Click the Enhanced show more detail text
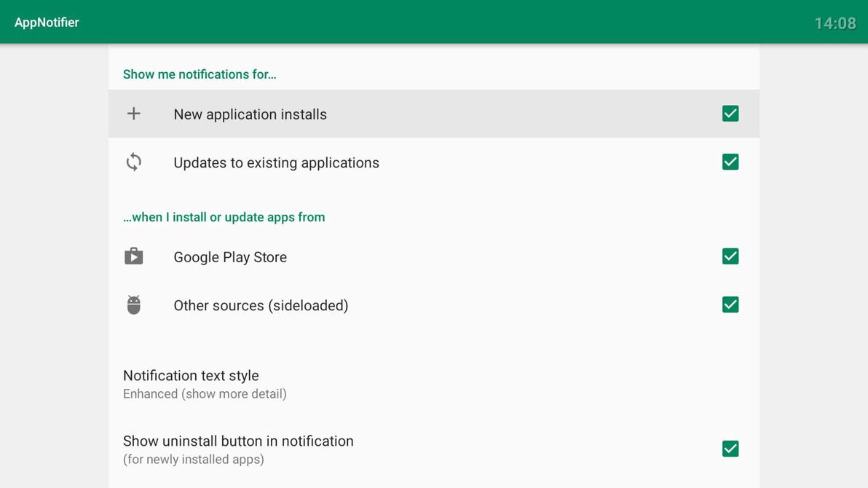868x488 pixels. [x=205, y=393]
